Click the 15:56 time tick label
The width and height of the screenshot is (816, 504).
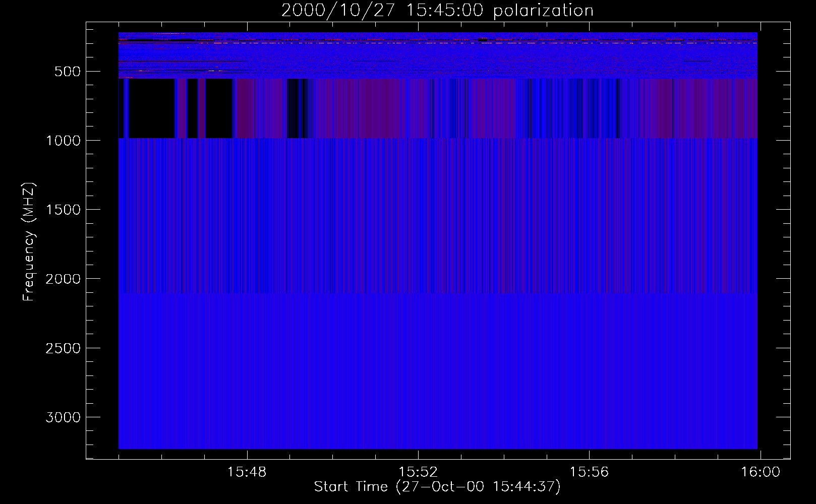589,472
